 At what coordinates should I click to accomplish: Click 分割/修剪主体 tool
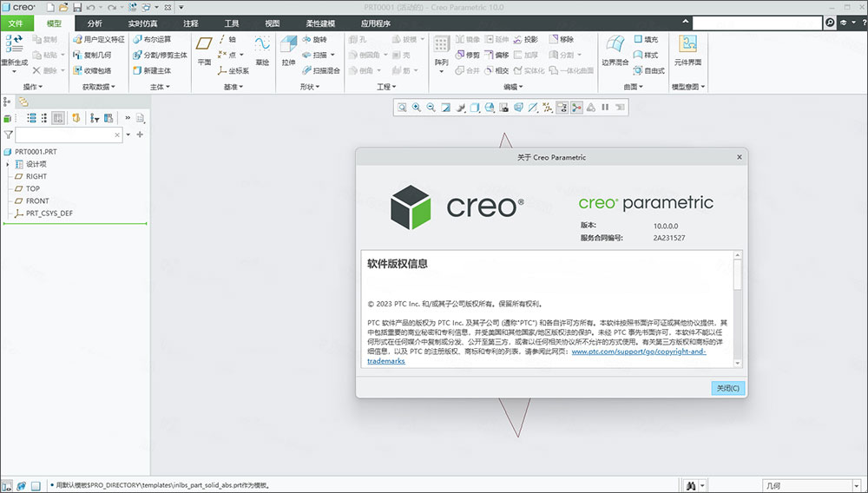(160, 55)
